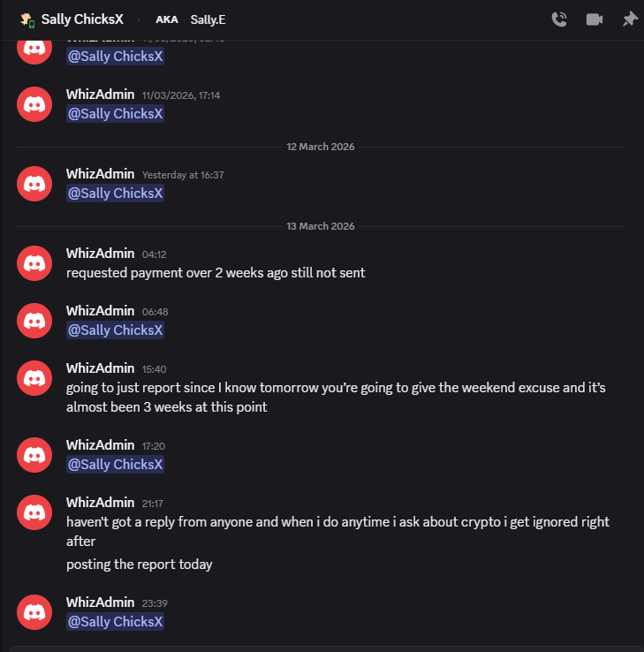Click Sally ChicksX's avatar in the header
This screenshot has width=644, height=652.
(27, 19)
